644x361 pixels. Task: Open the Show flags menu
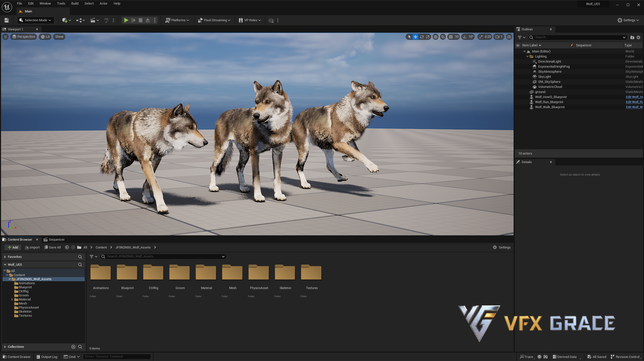[59, 37]
